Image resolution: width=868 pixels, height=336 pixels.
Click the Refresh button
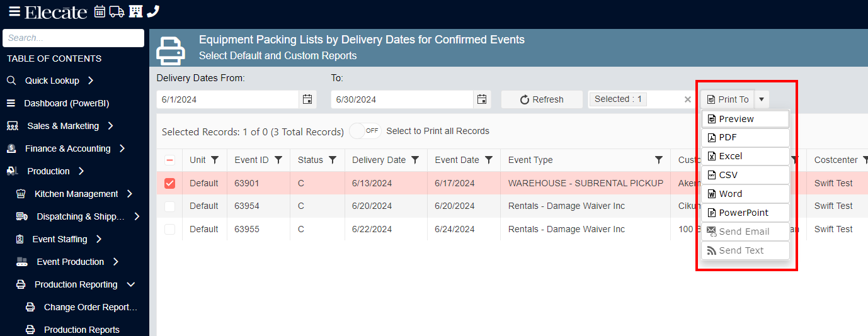(x=542, y=99)
